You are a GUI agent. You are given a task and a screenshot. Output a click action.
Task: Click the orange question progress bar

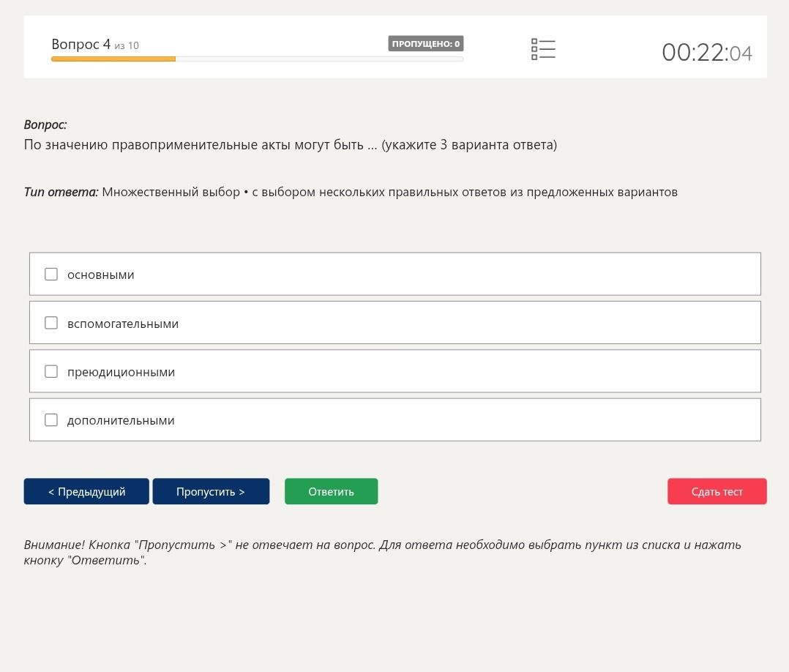113,59
